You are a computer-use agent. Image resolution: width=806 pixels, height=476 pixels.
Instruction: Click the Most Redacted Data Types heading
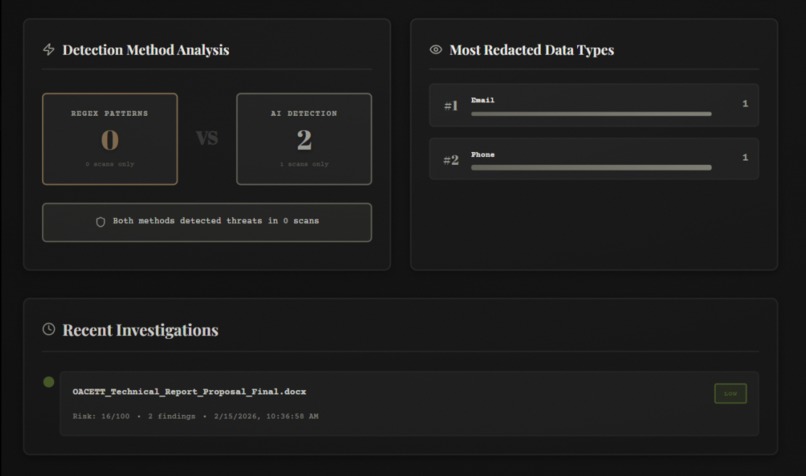pyautogui.click(x=532, y=50)
